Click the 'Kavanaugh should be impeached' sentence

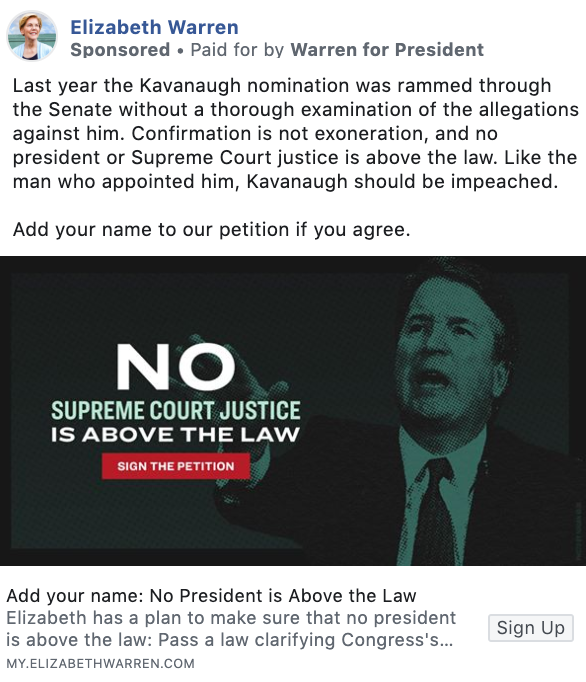(402, 181)
